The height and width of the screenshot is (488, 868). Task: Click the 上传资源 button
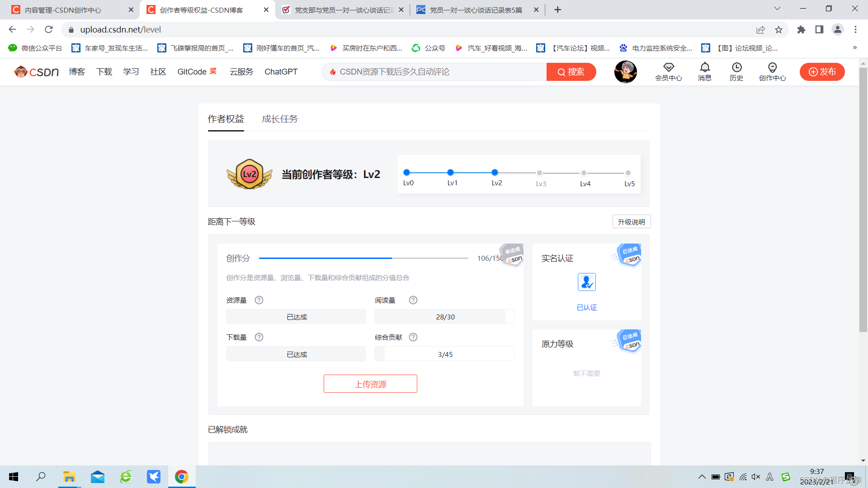pos(370,384)
